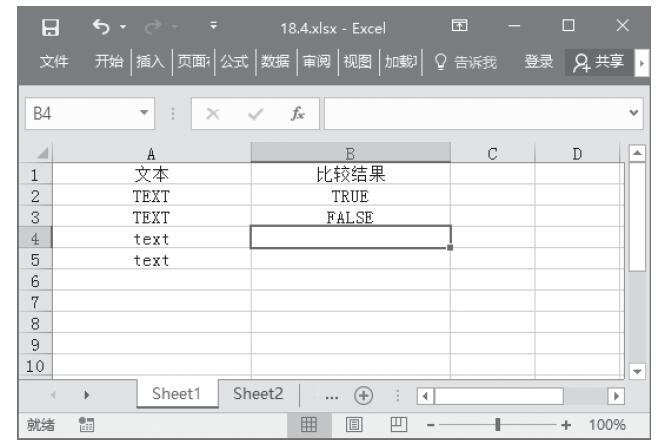Open the 公式 ribbon tab
This screenshot has height=445, width=658.
point(236,63)
